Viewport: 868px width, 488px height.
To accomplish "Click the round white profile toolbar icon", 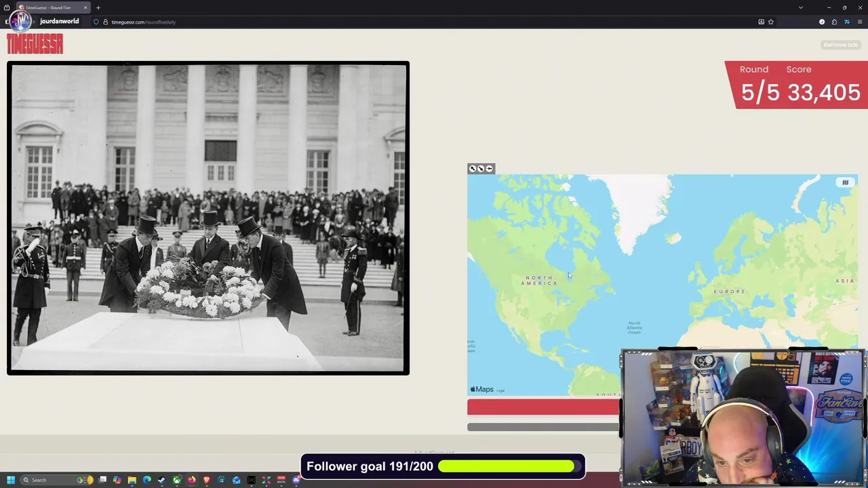I will pos(822,22).
